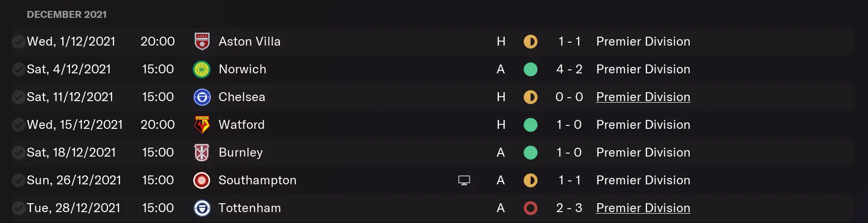
Task: Click the red loss indicator for Tottenham
Action: click(530, 208)
